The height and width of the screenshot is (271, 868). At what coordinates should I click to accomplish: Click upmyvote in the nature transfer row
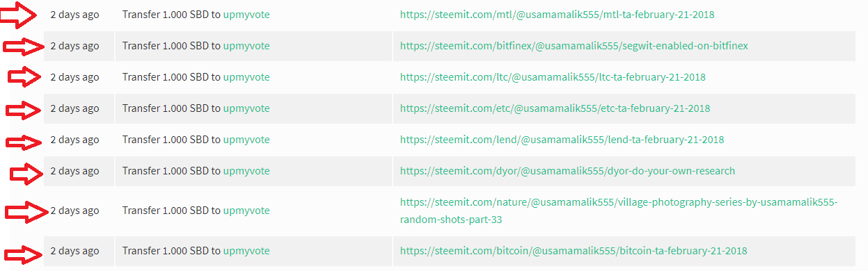[246, 211]
